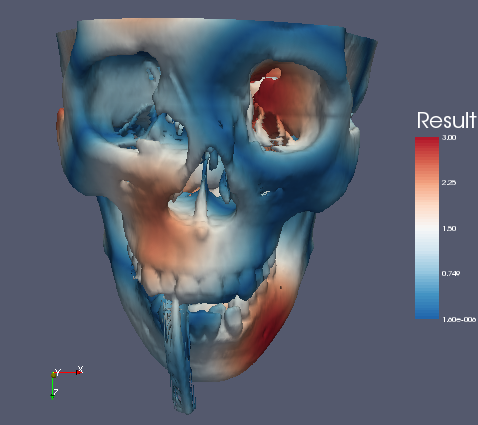This screenshot has height=425, width=478.
Task: Click the 1.50 legend tick label
Action: (449, 229)
